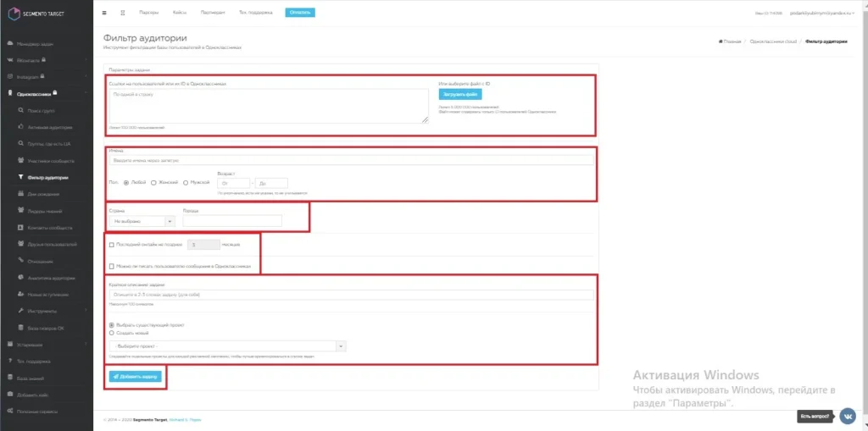Click the age От input field

[234, 183]
